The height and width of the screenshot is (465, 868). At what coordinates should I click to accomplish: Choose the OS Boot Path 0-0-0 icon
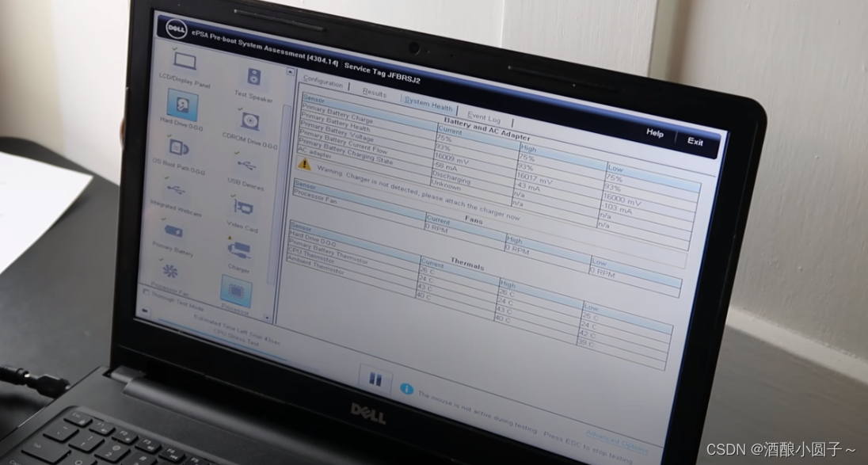tap(179, 148)
